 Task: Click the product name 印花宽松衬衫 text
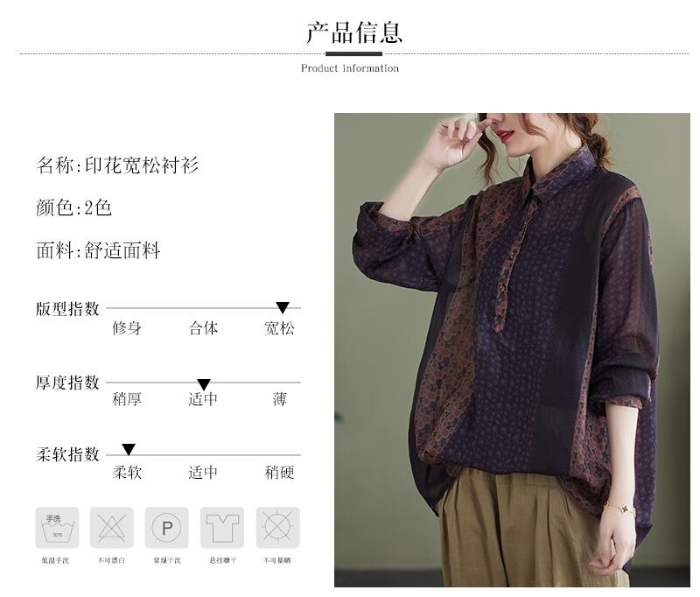142,165
